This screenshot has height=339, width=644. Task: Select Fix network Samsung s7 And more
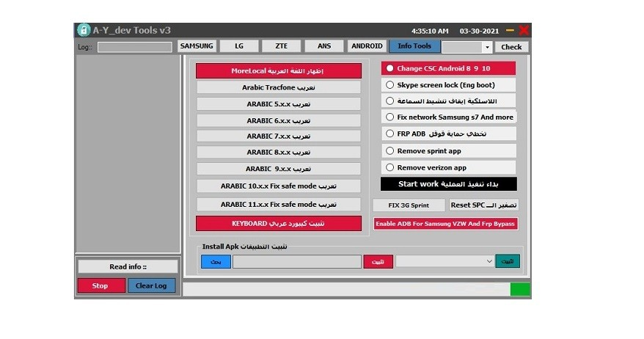click(389, 117)
